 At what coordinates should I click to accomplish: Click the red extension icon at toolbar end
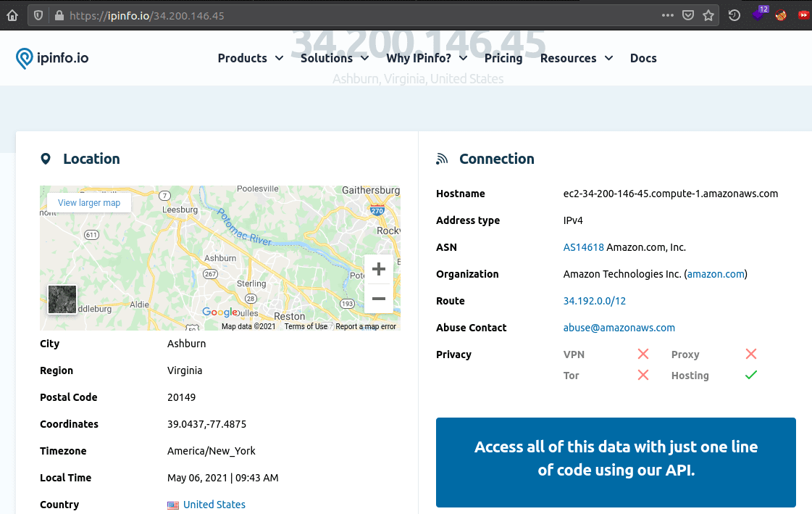click(x=804, y=15)
